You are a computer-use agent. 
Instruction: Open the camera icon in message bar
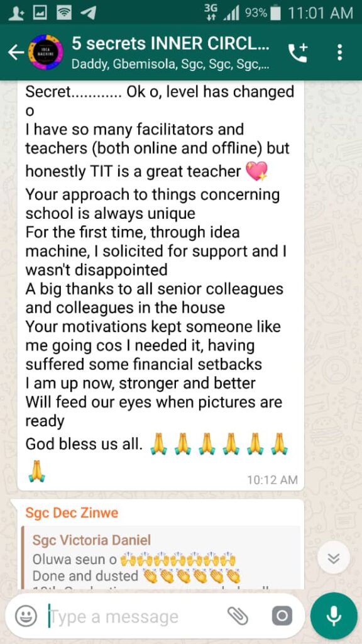(282, 616)
